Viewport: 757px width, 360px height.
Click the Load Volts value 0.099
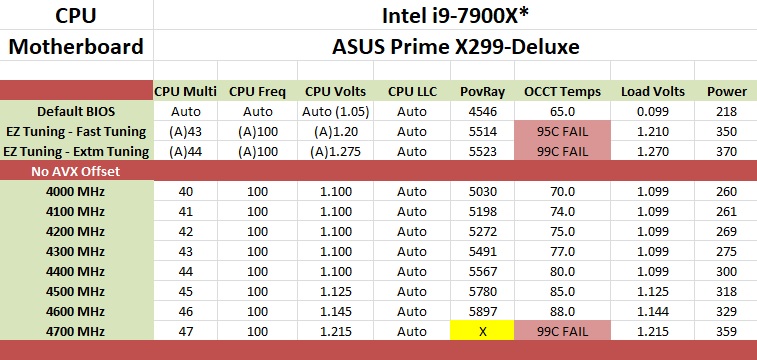tap(652, 111)
